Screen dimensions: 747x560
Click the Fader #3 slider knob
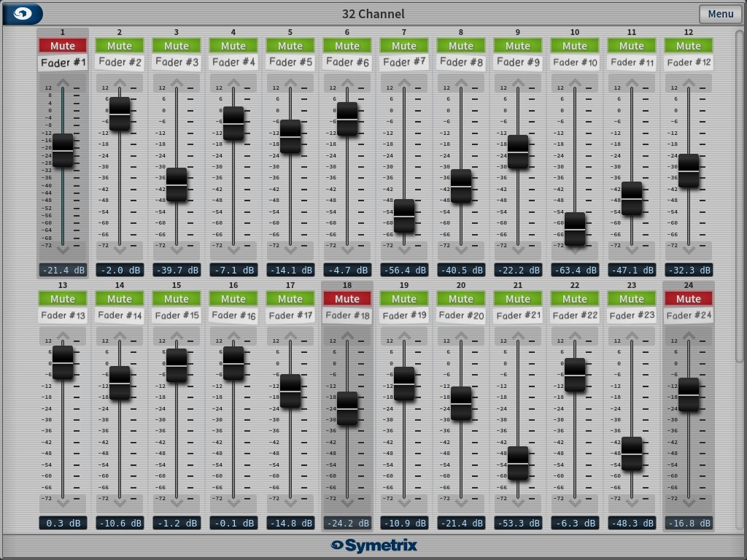click(x=177, y=184)
